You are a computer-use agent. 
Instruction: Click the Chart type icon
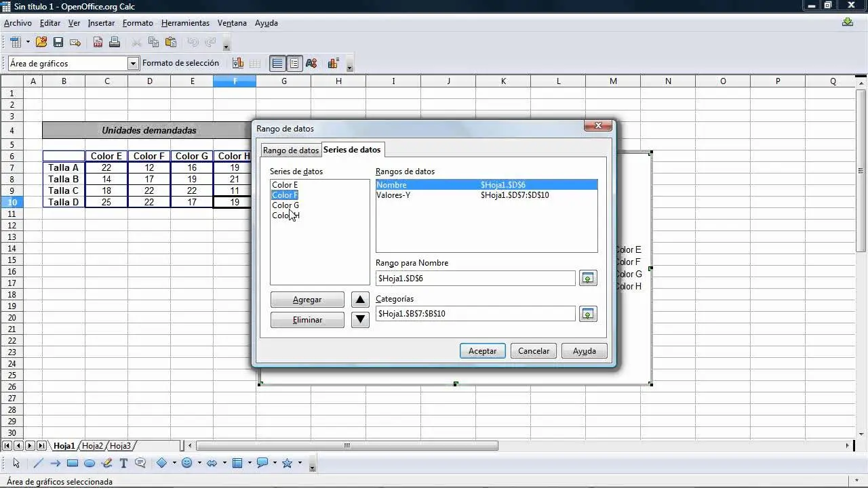point(238,63)
